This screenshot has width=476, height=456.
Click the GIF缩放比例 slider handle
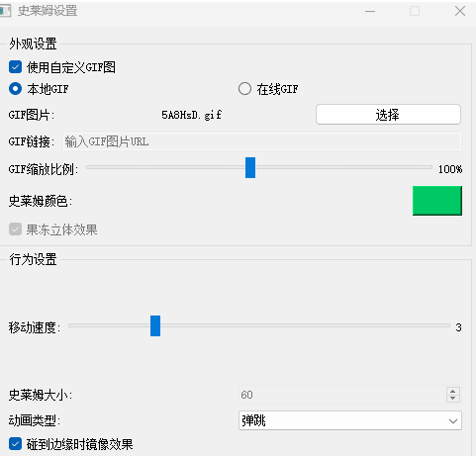(250, 167)
